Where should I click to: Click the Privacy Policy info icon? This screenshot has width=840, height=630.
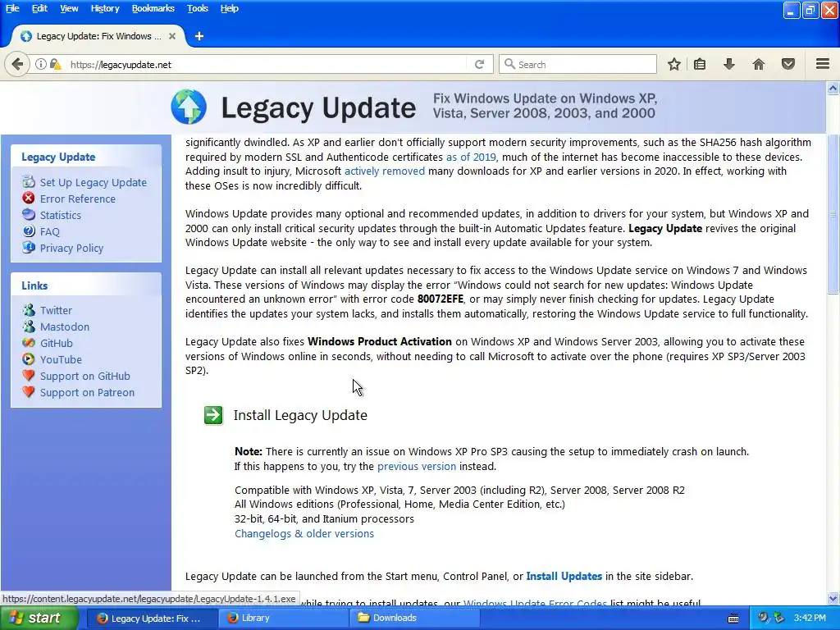click(x=29, y=248)
